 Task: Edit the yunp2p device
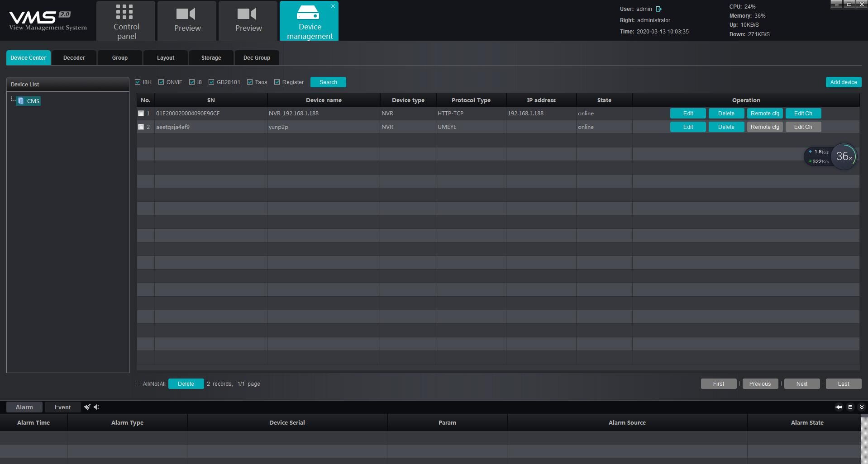point(688,127)
